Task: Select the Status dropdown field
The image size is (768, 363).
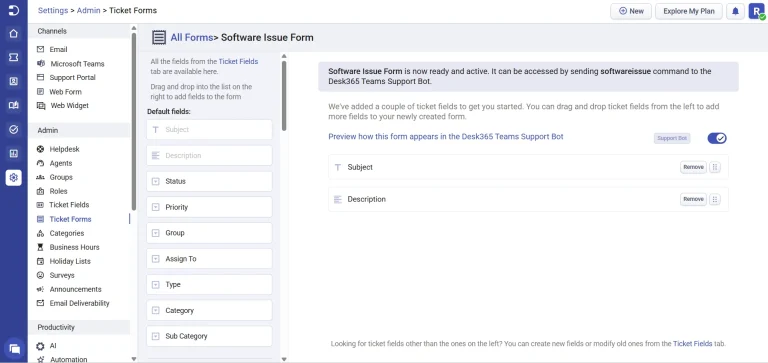Action: pyautogui.click(x=209, y=181)
